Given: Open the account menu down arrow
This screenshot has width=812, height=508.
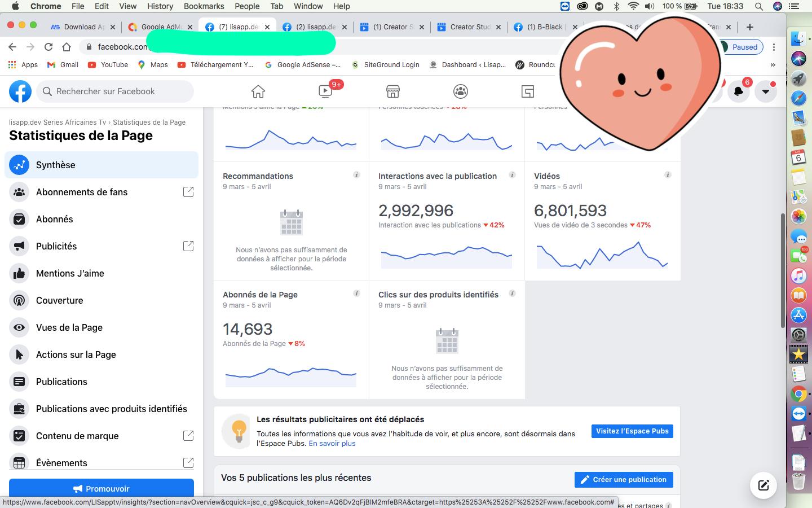Looking at the screenshot, I should pos(766,91).
